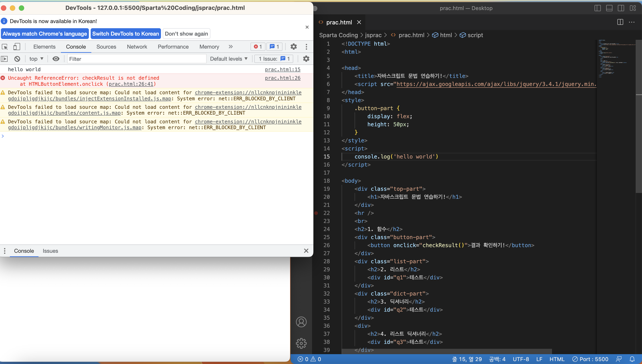Open the Default levels dropdown
The width and height of the screenshot is (642, 364).
[229, 59]
